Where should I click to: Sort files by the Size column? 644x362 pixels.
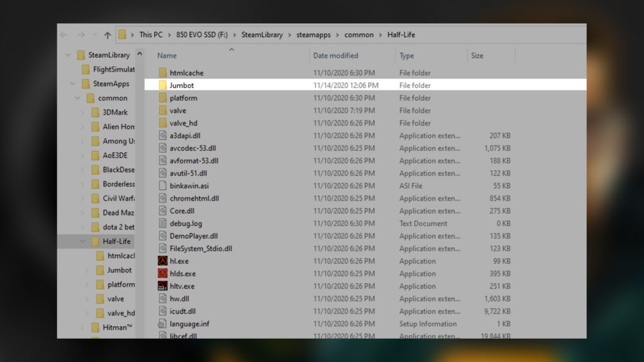point(477,56)
